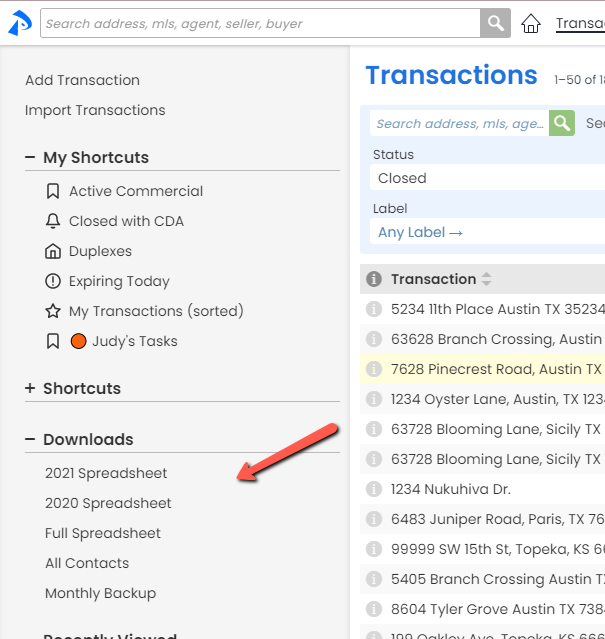Focus the top address search field
605x639 pixels.
coord(260,23)
